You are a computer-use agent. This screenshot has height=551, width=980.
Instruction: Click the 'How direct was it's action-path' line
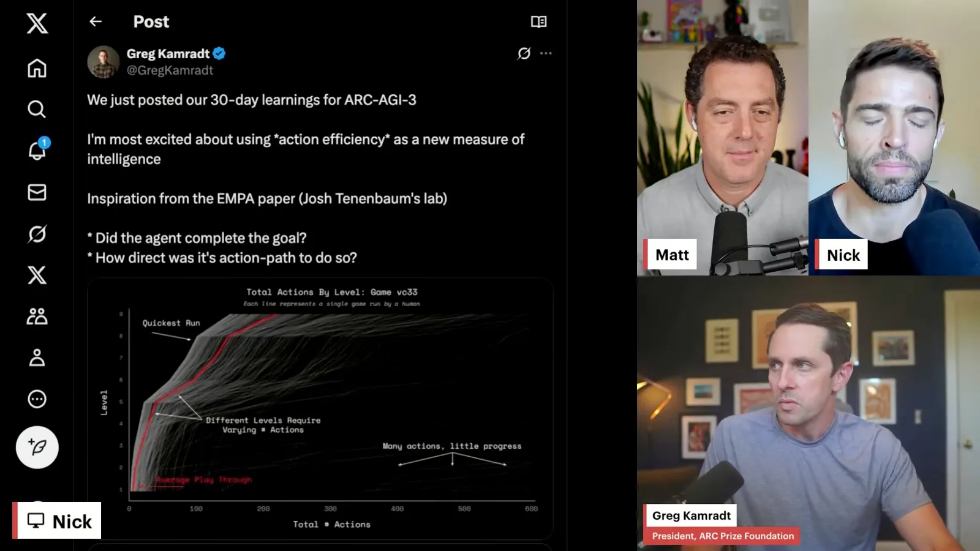222,258
